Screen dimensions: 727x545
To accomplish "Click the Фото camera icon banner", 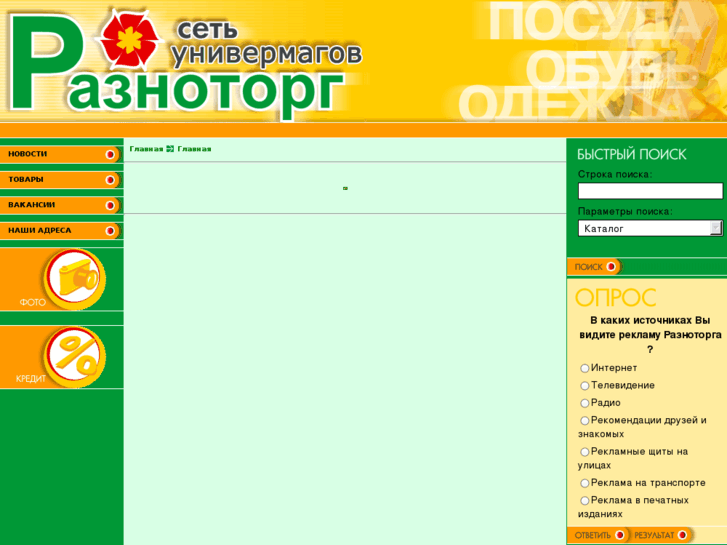I will 62,279.
